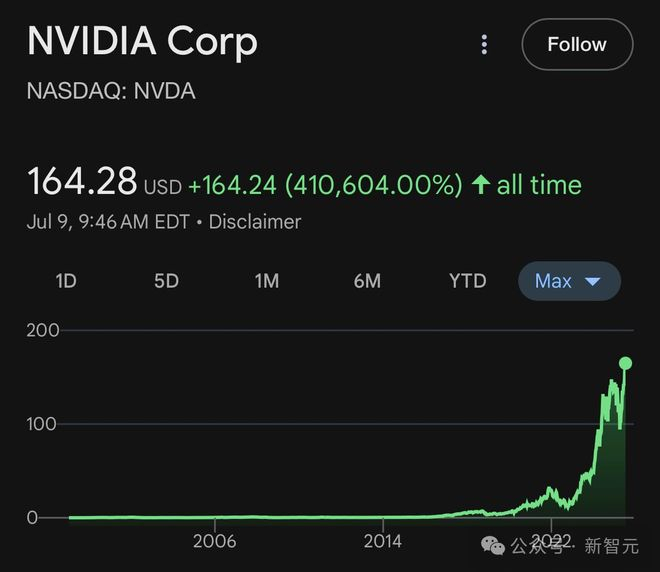Click the 200 label on the y-axis

(x=43, y=330)
